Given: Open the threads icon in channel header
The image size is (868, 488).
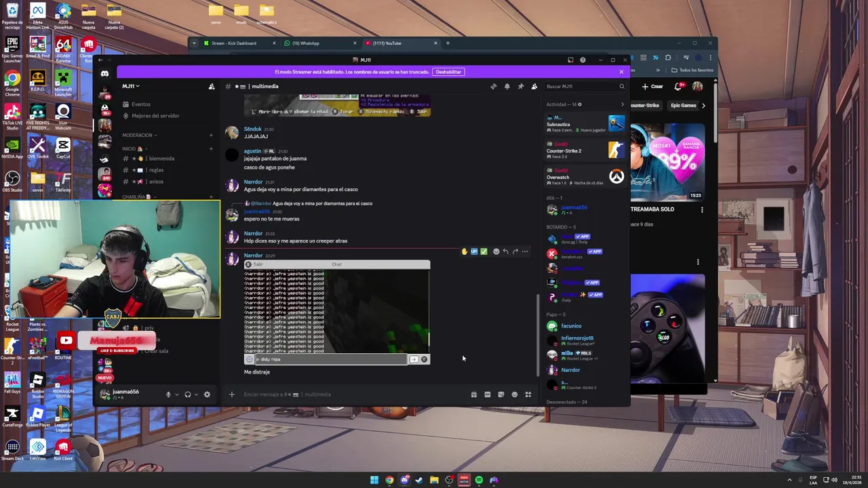Looking at the screenshot, I should pyautogui.click(x=494, y=87).
